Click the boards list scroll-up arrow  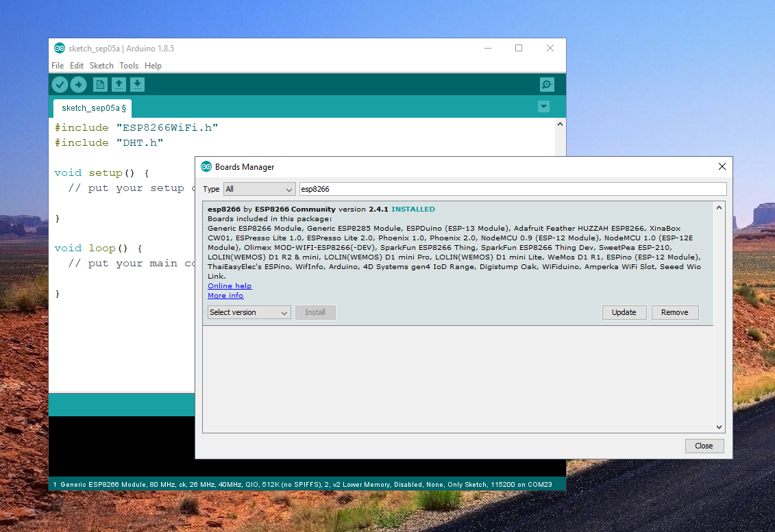click(x=719, y=208)
